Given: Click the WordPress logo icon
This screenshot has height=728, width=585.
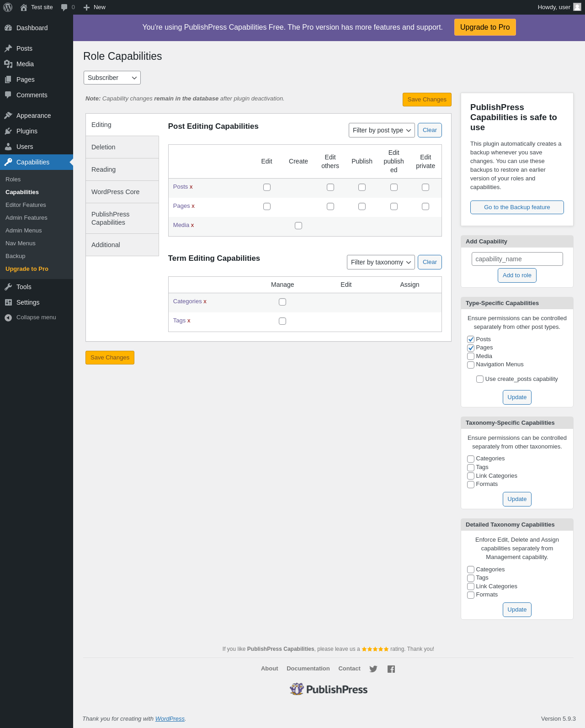Looking at the screenshot, I should (x=8, y=7).
